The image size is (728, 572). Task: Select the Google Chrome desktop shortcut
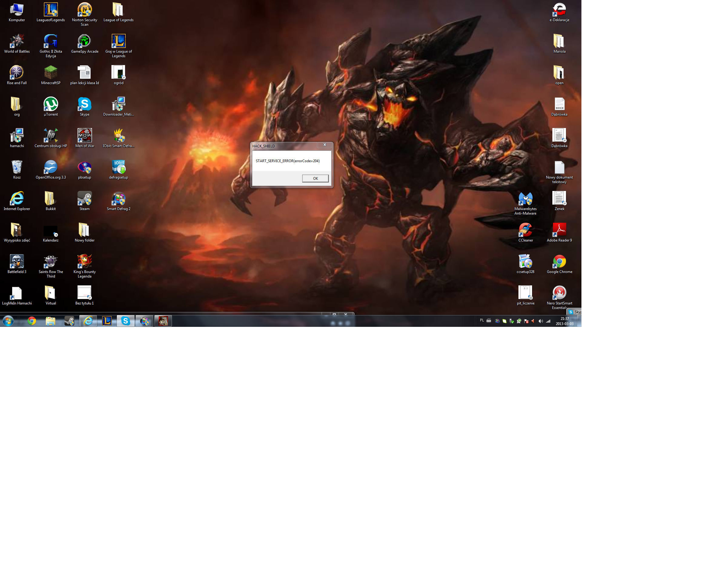click(x=559, y=264)
